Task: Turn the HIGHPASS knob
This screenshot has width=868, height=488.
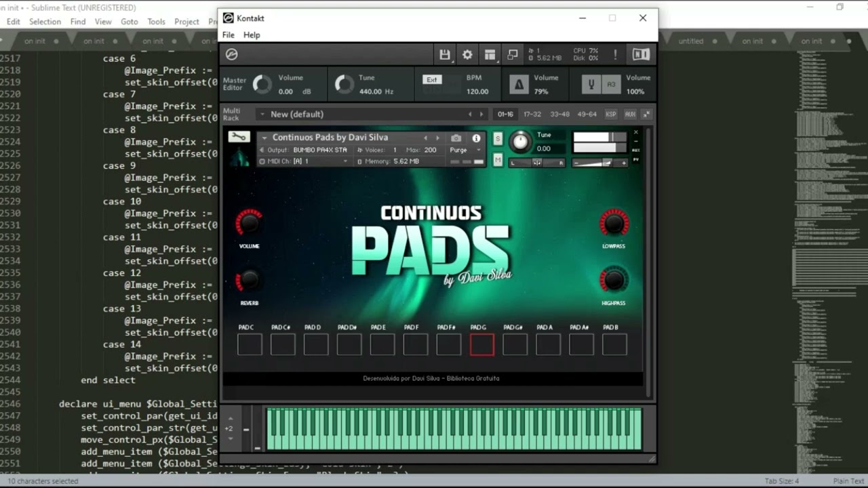Action: coord(614,281)
